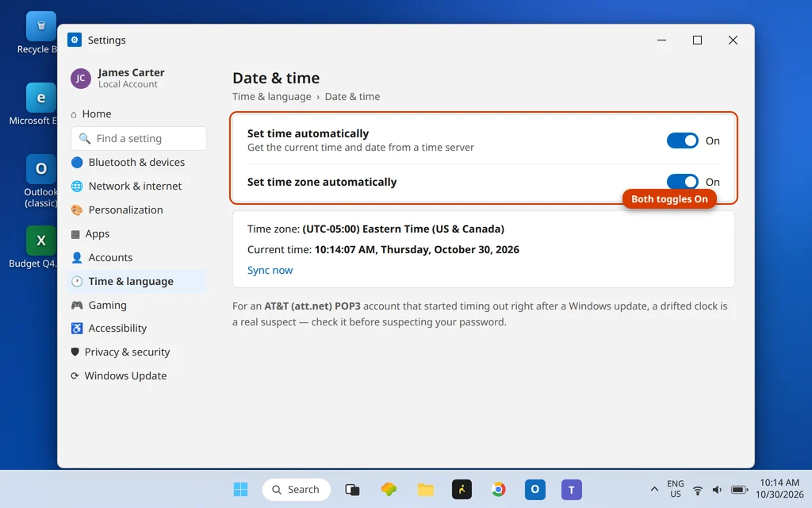Click the taskbar Search box
Image resolution: width=812 pixels, height=508 pixels.
pos(297,489)
